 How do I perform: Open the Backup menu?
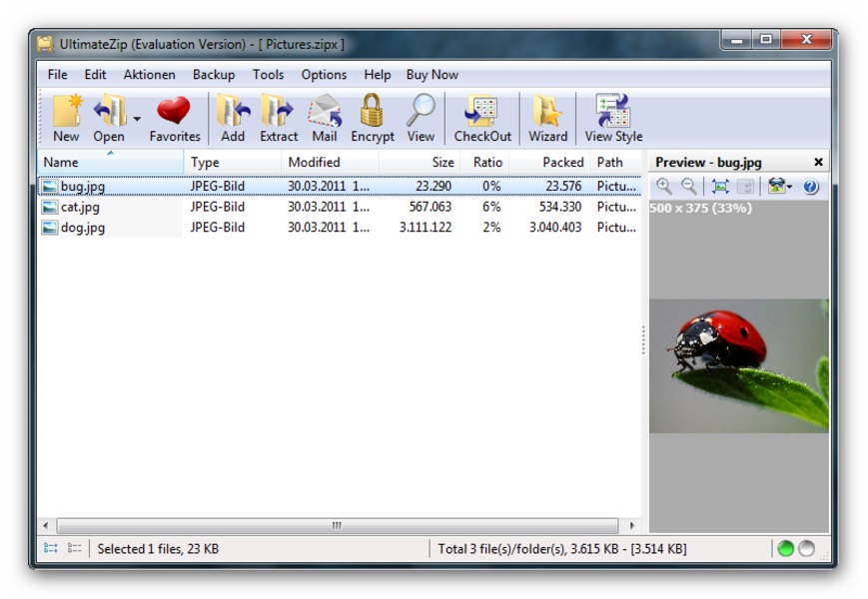coord(213,75)
